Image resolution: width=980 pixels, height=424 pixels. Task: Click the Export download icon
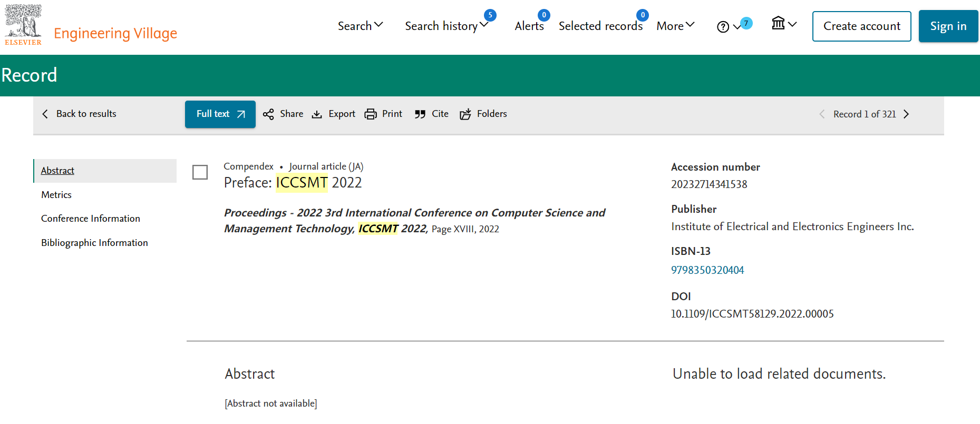[x=317, y=114]
